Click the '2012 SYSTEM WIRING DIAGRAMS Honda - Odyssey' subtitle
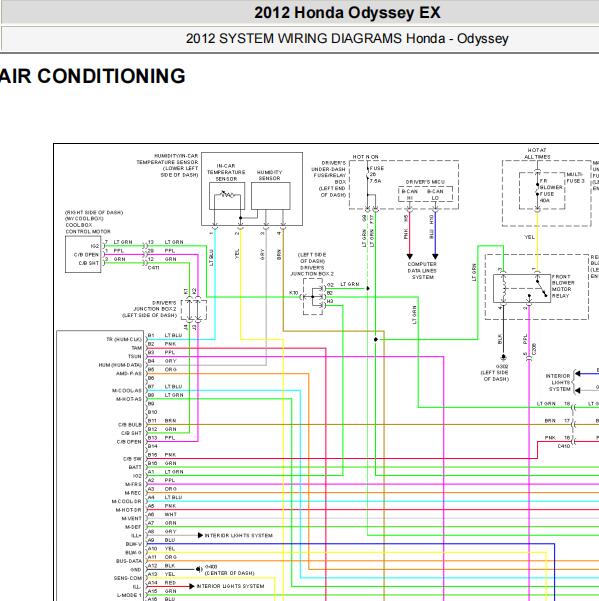 click(347, 39)
